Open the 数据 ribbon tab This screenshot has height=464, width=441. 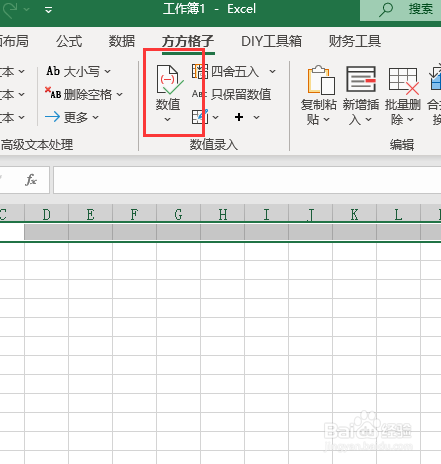tap(122, 42)
